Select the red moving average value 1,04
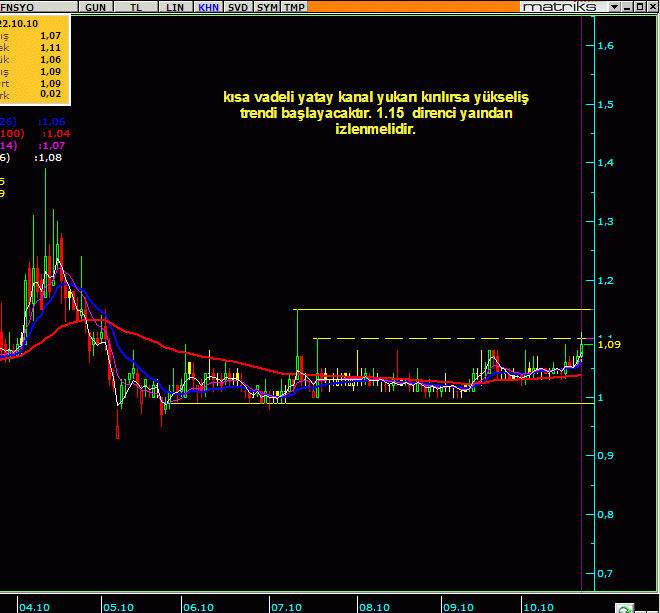Image resolution: width=660 pixels, height=613 pixels. click(x=55, y=133)
